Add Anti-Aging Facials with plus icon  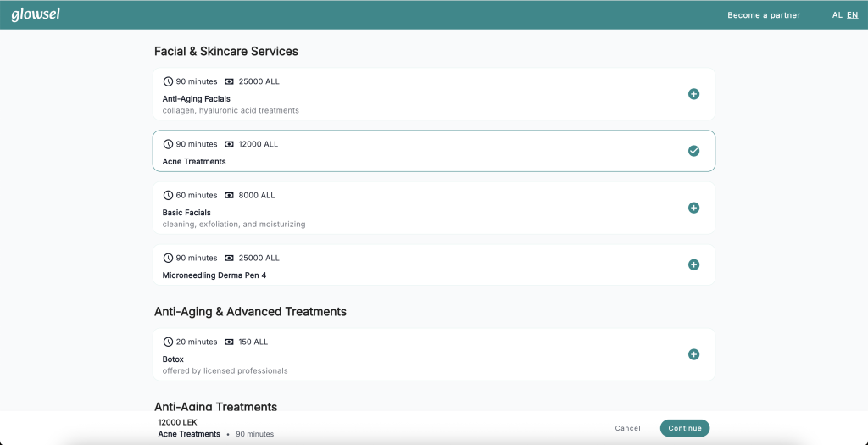coord(693,94)
